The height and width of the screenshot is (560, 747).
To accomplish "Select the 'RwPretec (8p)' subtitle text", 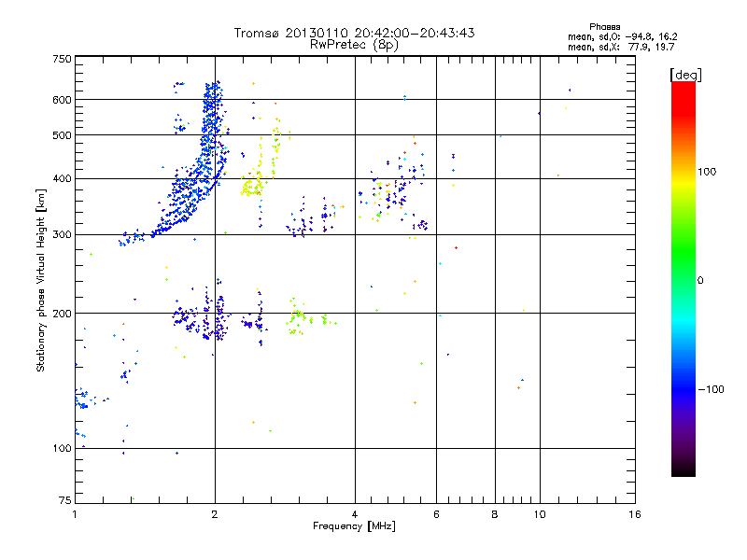I will (x=354, y=45).
